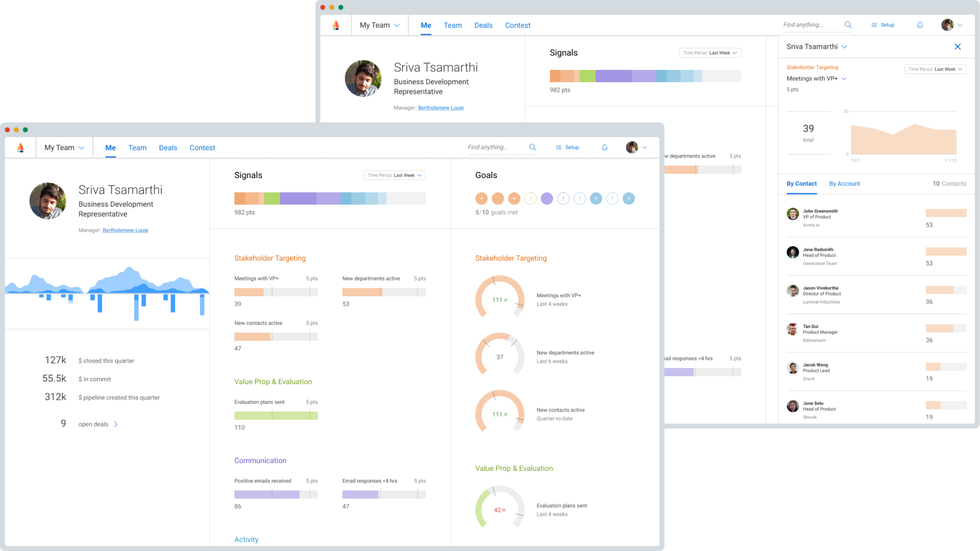The height and width of the screenshot is (551, 980).
Task: Switch to Team tab in front window
Action: [137, 147]
